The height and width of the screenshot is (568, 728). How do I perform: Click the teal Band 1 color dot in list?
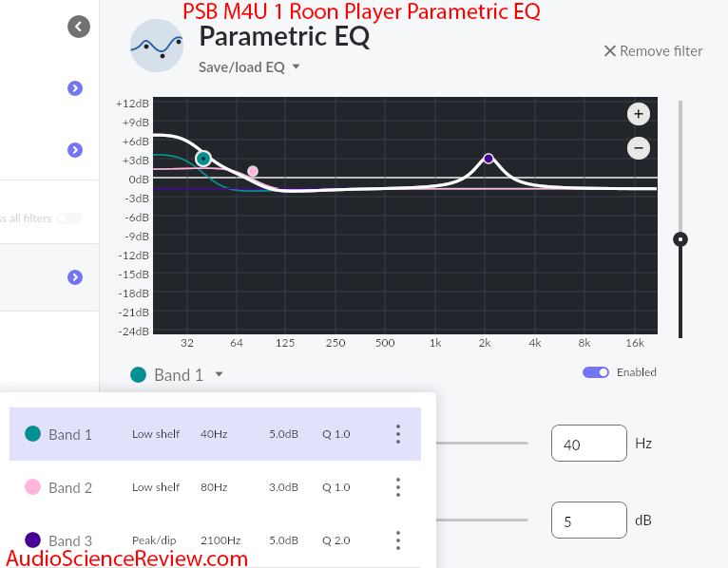tap(32, 434)
